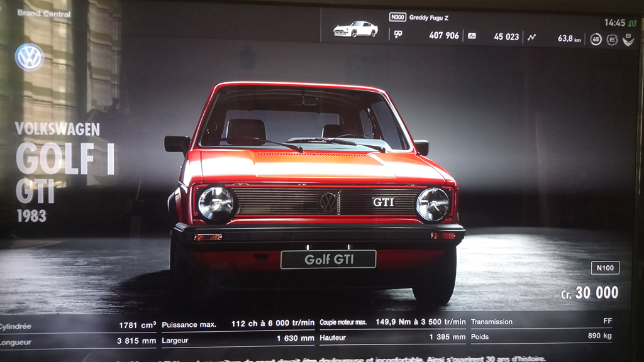
Task: Click the 1781 cm³ displacement value
Action: pos(138,325)
